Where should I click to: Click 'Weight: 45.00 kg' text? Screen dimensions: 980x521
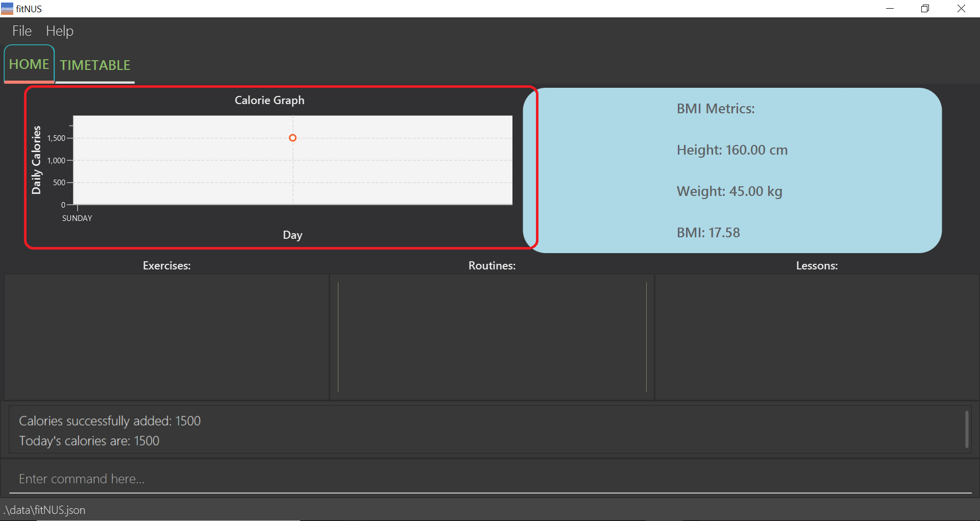coord(729,191)
